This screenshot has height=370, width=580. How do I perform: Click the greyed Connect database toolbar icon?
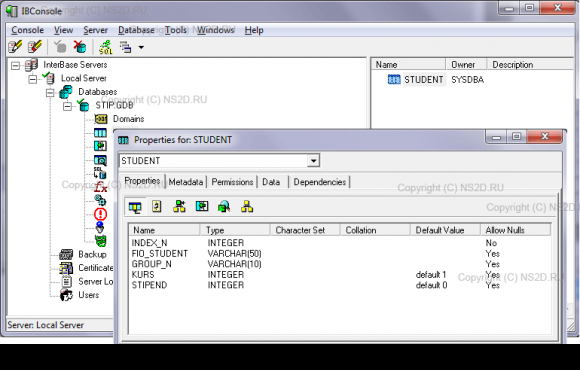[x=60, y=47]
